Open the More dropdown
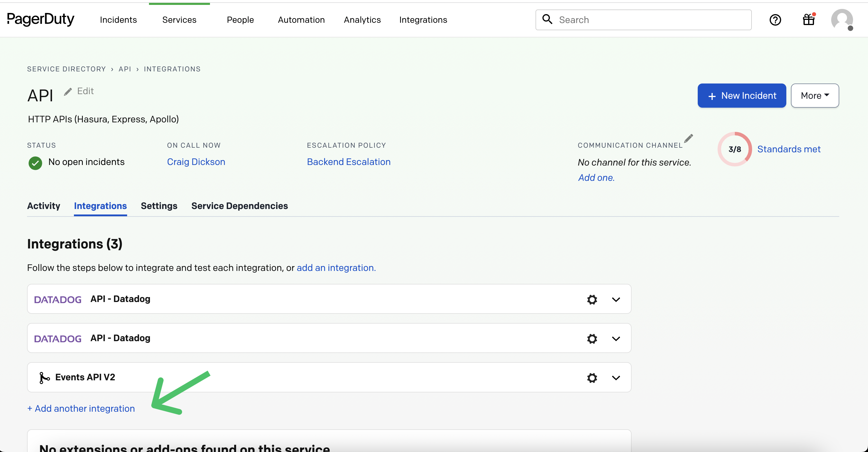This screenshot has width=868, height=452. pos(815,96)
